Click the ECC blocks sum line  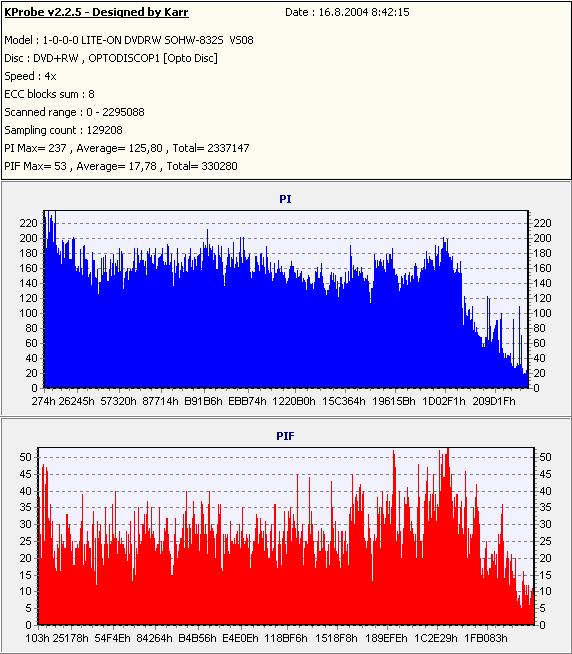[x=49, y=94]
